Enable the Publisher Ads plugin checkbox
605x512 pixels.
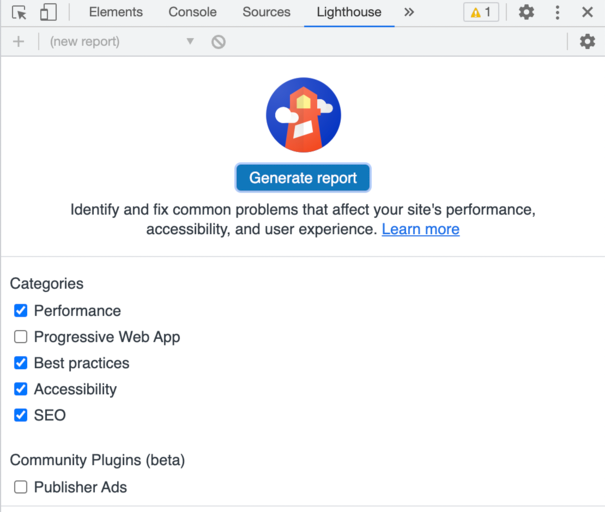(x=20, y=487)
